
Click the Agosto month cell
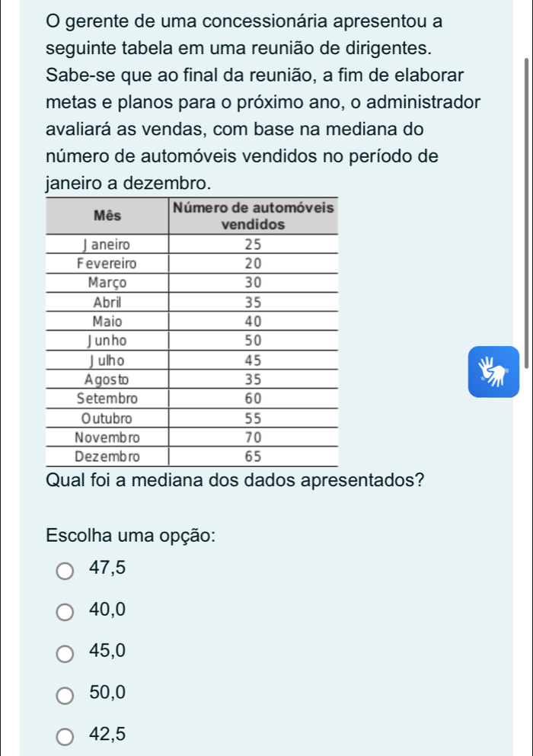point(107,380)
